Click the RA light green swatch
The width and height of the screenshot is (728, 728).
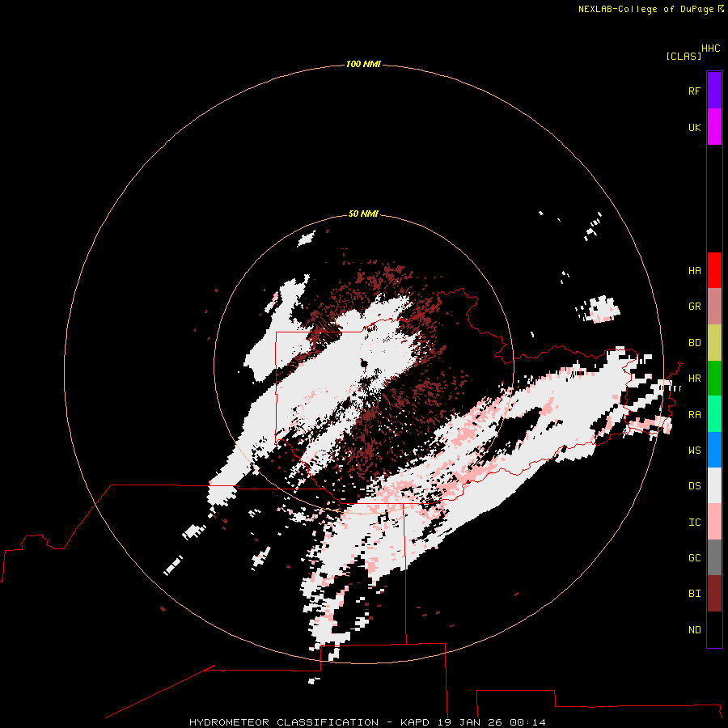(x=714, y=414)
